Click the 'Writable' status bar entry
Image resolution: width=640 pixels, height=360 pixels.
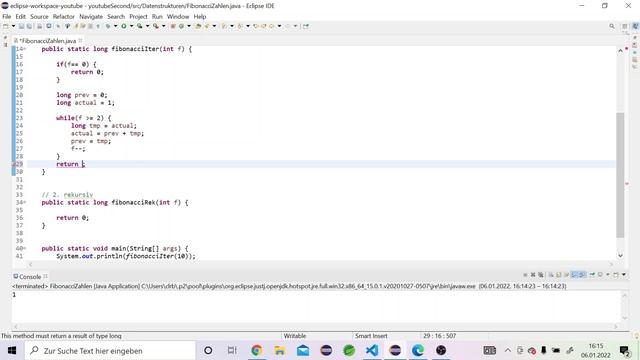(x=295, y=336)
